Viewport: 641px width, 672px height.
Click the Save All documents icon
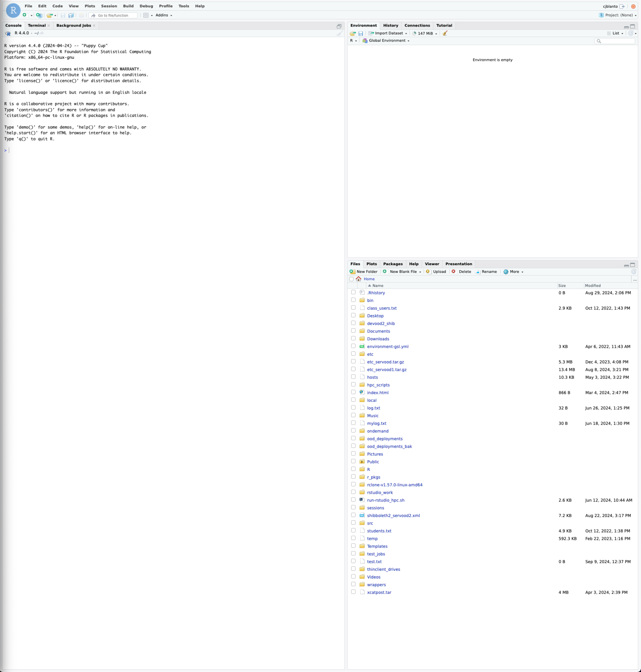click(71, 15)
